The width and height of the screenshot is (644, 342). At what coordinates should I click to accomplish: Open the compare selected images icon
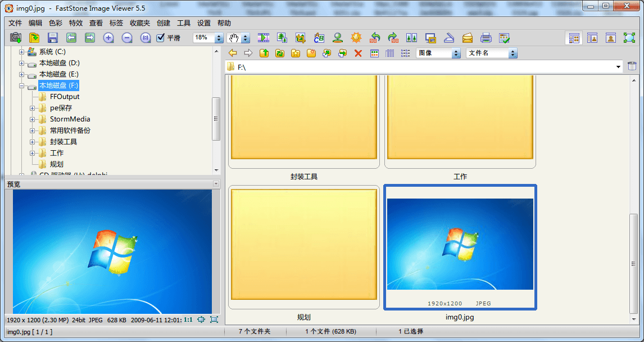(411, 38)
